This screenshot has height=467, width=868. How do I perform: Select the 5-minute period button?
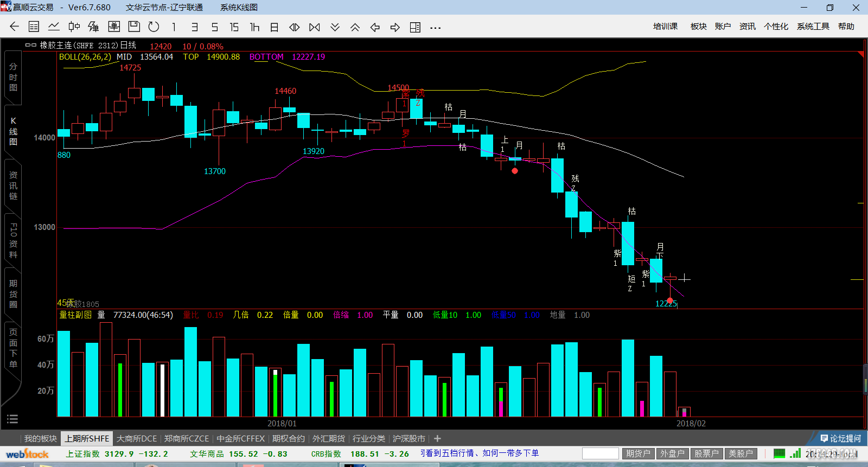[x=214, y=27]
